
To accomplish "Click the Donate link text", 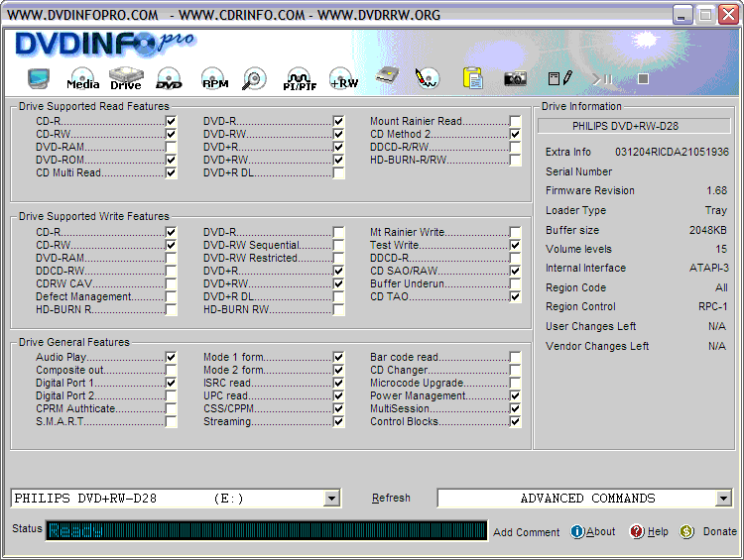I will (x=720, y=531).
